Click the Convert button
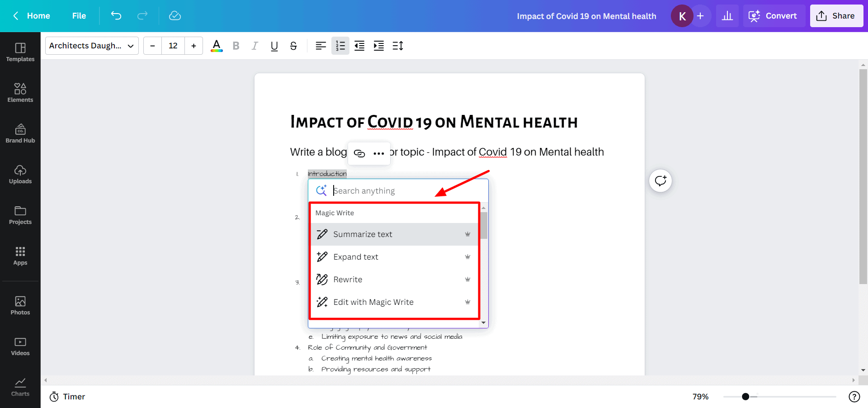 coord(774,16)
